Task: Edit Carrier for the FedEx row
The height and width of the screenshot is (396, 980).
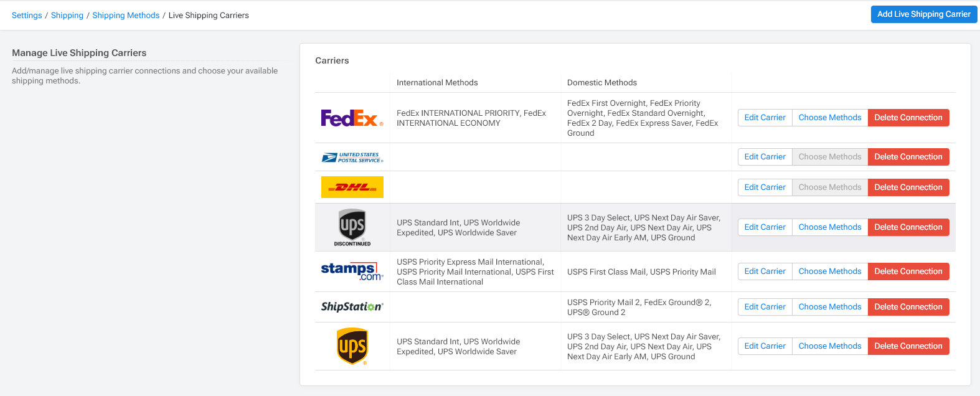Action: tap(765, 118)
